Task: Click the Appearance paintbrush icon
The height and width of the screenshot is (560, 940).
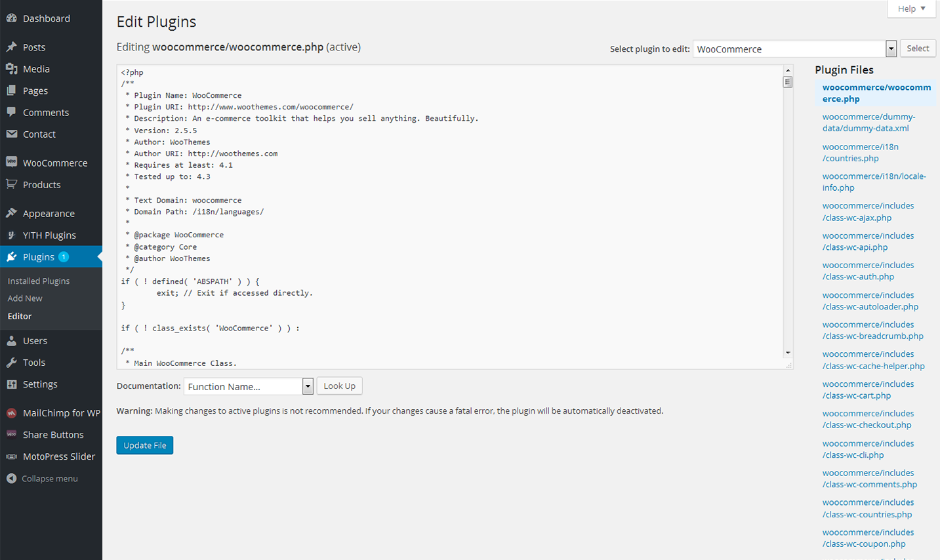Action: pyautogui.click(x=11, y=213)
